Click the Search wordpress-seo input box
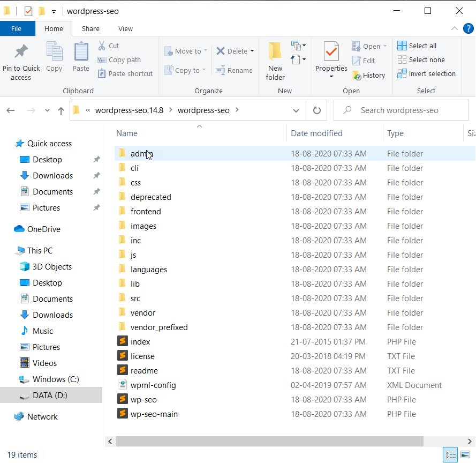This screenshot has width=476, height=463. click(401, 110)
